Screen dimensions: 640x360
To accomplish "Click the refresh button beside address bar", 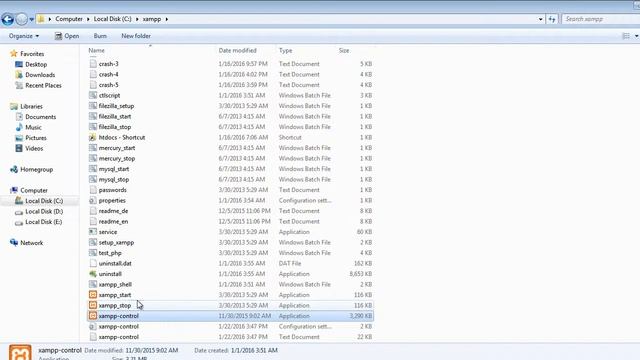I will point(552,19).
